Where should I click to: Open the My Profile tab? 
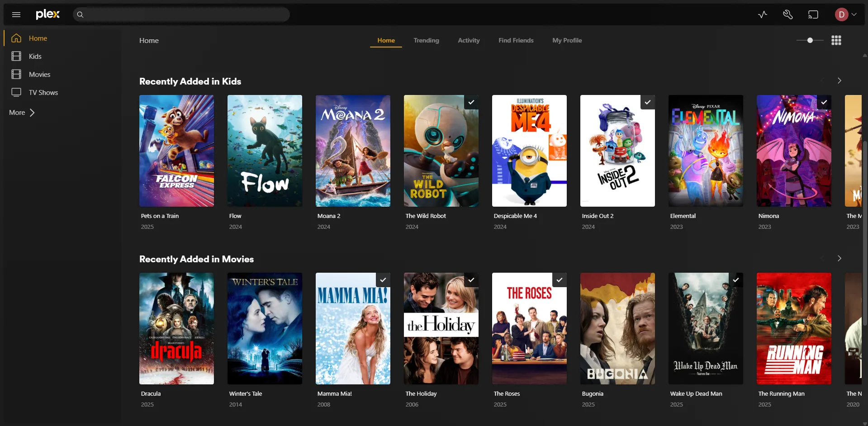click(x=567, y=40)
